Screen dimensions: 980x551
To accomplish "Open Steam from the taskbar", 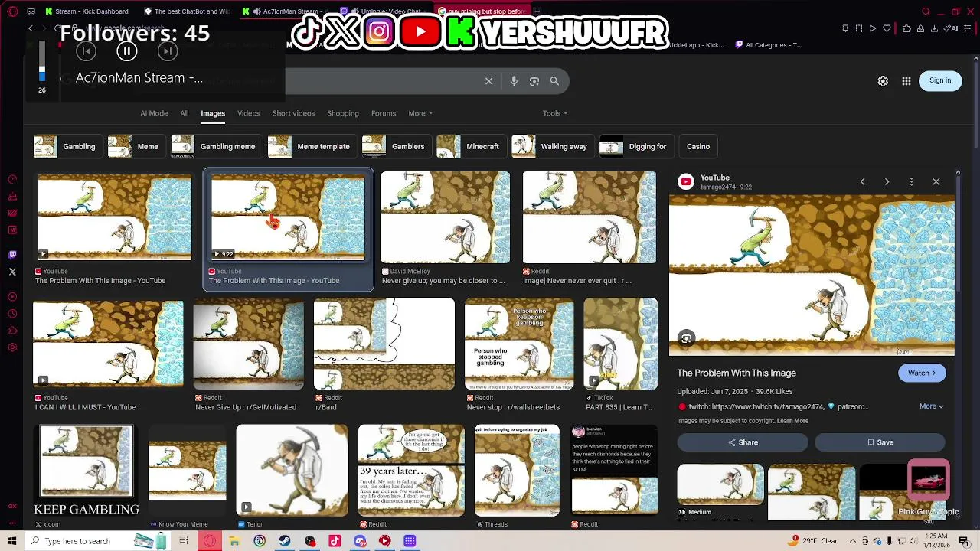I will click(x=284, y=541).
